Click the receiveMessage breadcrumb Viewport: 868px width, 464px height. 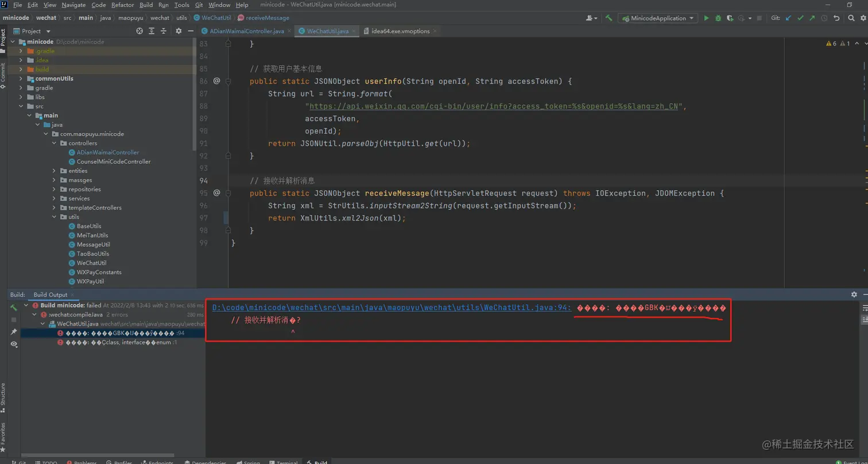(x=263, y=18)
